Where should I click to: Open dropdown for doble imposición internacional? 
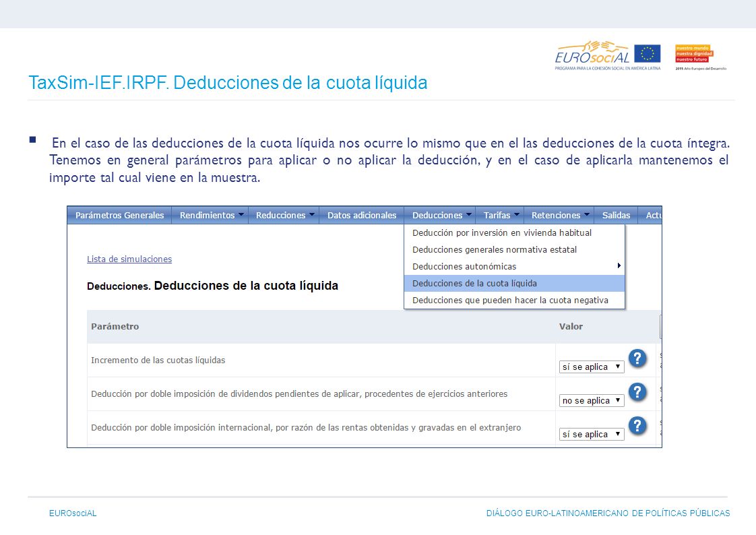592,434
